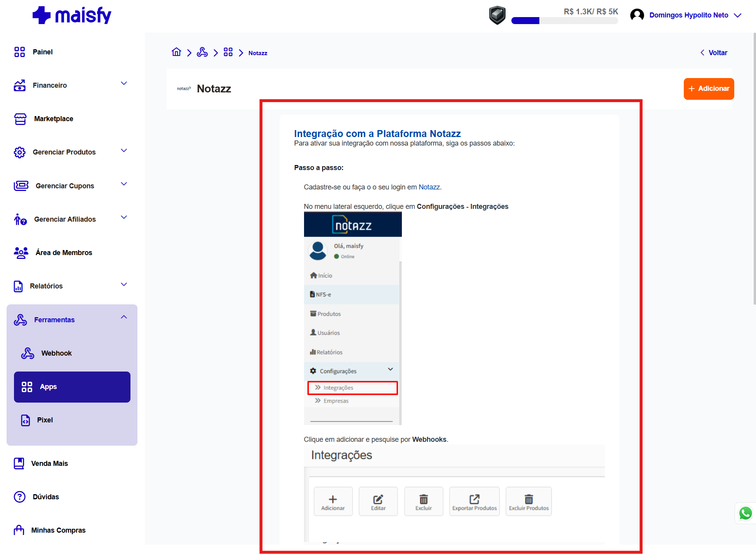
Task: Open the Notazz hyperlink in step one
Action: coord(429,187)
